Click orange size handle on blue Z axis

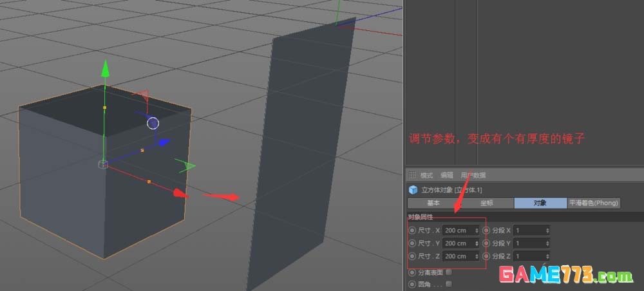click(142, 151)
